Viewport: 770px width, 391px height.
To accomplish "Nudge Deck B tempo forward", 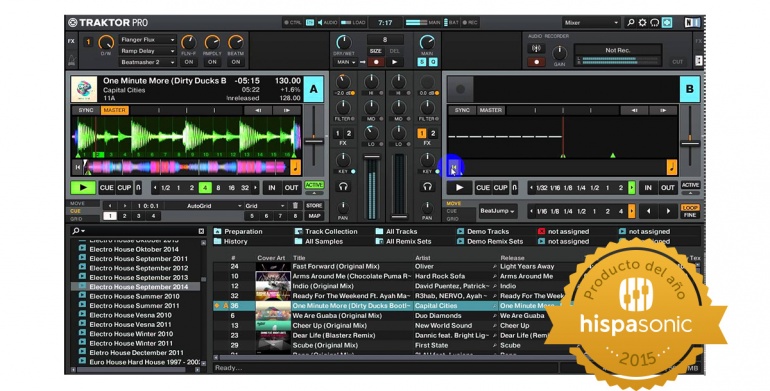I will pos(663,111).
